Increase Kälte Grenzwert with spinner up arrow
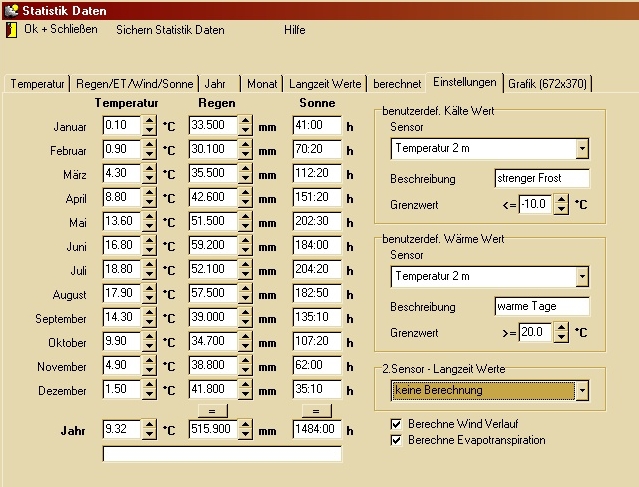 coord(561,199)
